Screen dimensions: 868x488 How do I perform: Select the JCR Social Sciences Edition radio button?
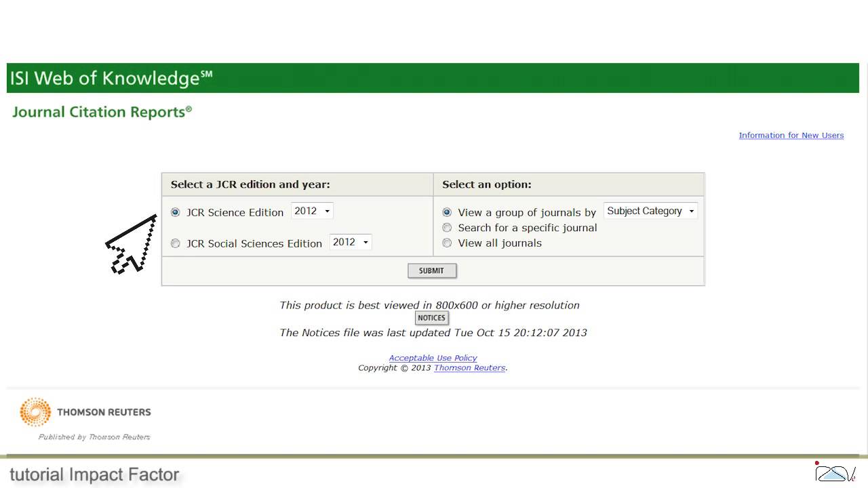pyautogui.click(x=176, y=243)
